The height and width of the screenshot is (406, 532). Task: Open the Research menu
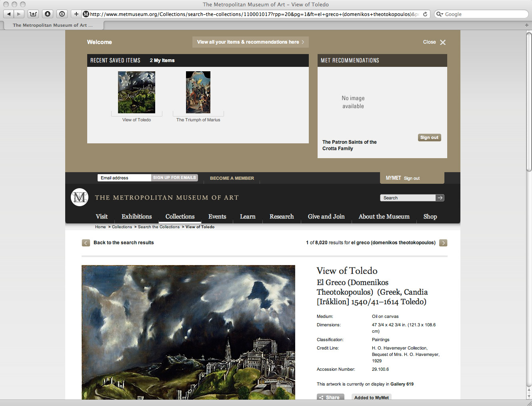click(282, 217)
